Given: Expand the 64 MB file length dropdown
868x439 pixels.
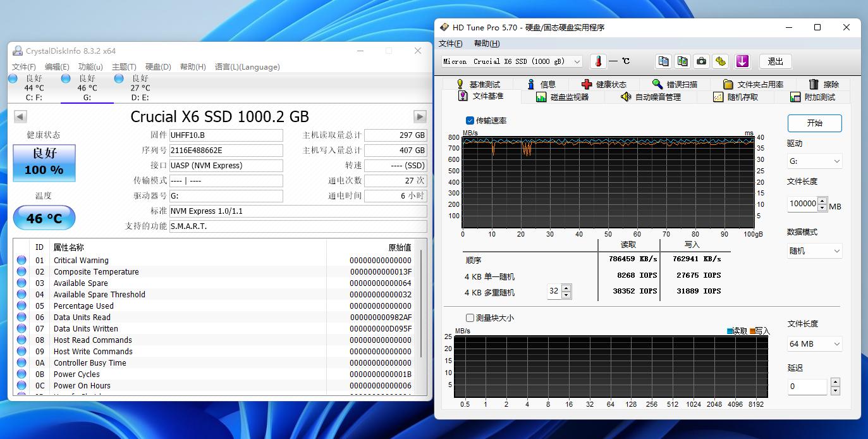Looking at the screenshot, I should point(814,343).
